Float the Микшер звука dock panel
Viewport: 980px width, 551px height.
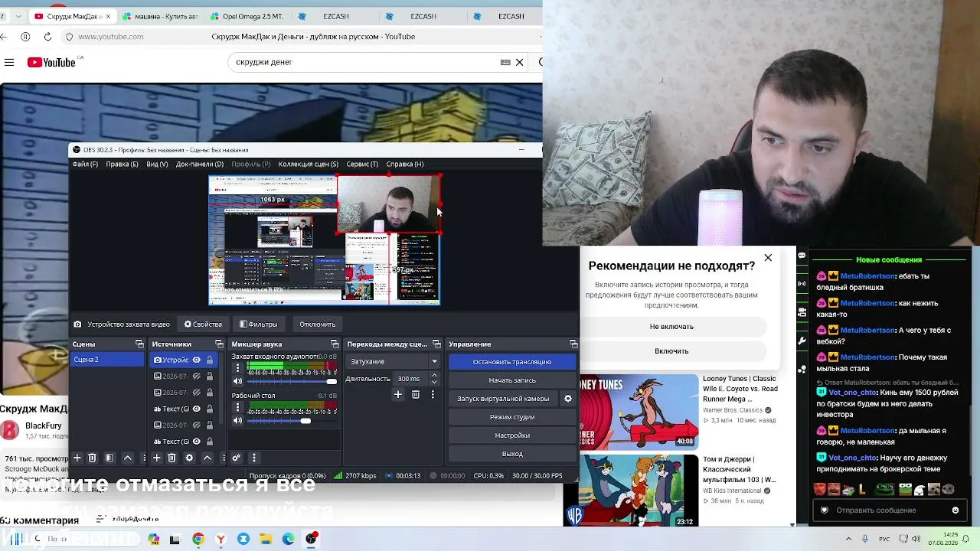pos(335,344)
